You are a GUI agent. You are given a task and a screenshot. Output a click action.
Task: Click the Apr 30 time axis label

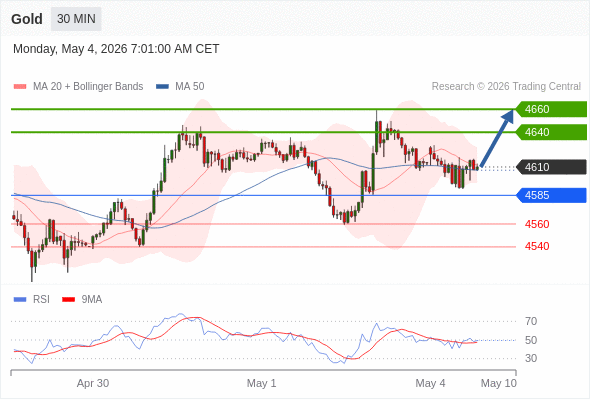(93, 383)
